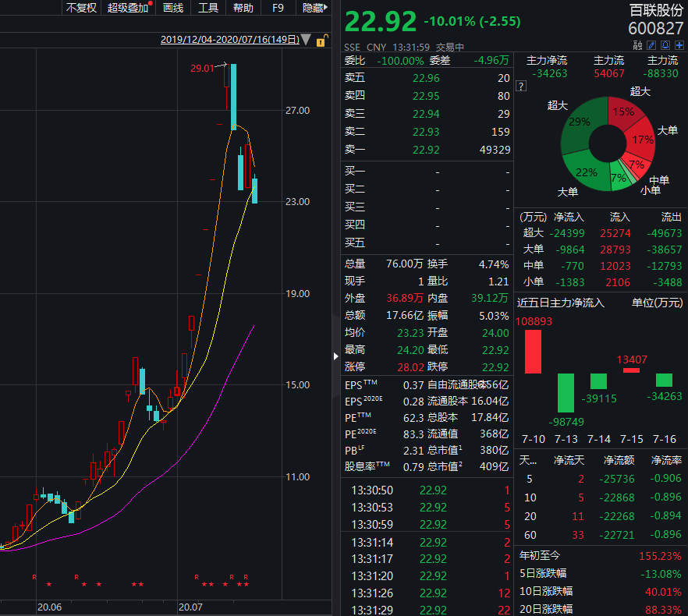Screen dimensions: 688x616
Task: Click the date range 2019/12/04-2020/07/16 link
Action: click(230, 39)
